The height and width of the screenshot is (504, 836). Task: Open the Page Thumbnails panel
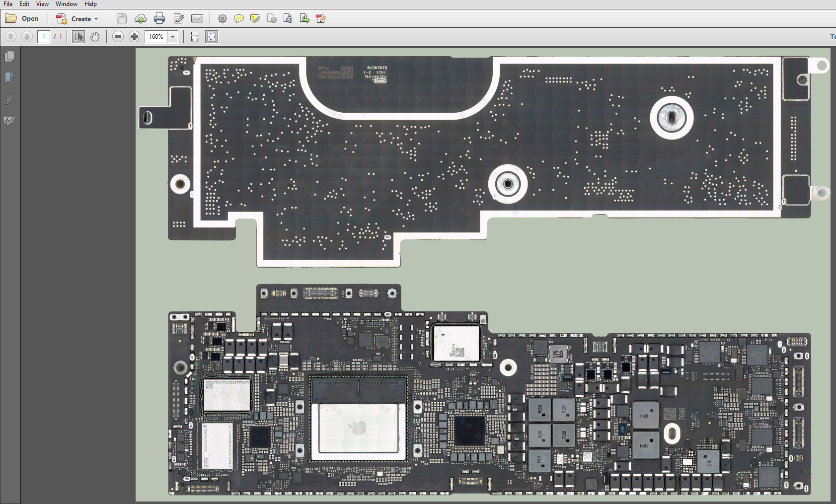click(9, 57)
